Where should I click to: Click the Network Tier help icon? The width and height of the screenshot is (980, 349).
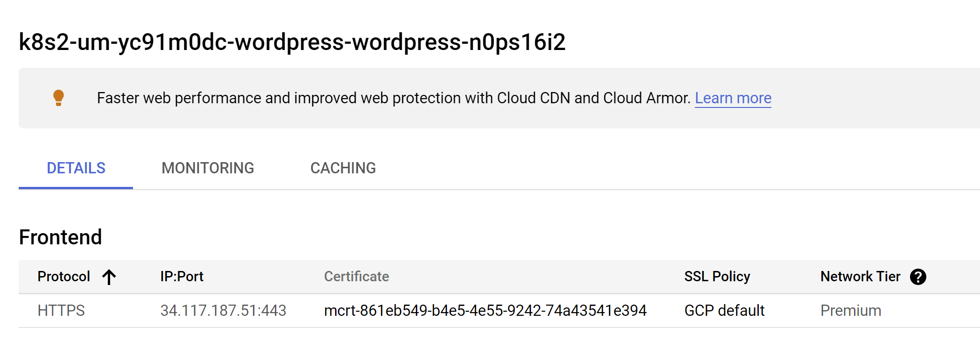[x=918, y=277]
